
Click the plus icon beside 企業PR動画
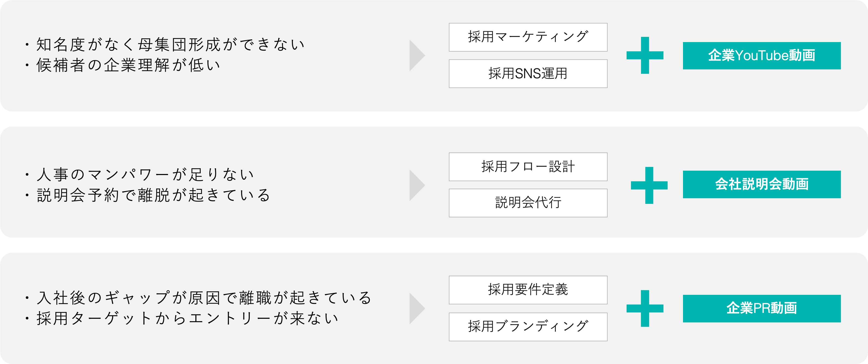[x=645, y=308]
